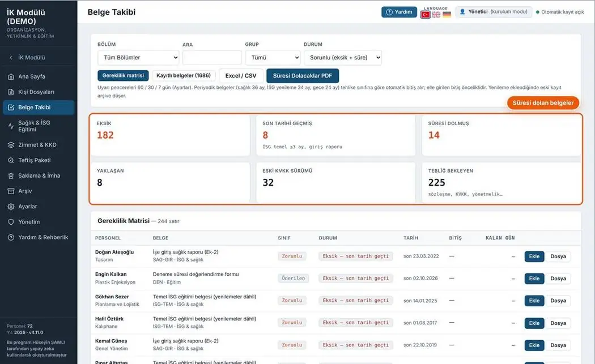Click the Önerilen badge in Engin Kalkan's row
The height and width of the screenshot is (364, 595).
(294, 279)
